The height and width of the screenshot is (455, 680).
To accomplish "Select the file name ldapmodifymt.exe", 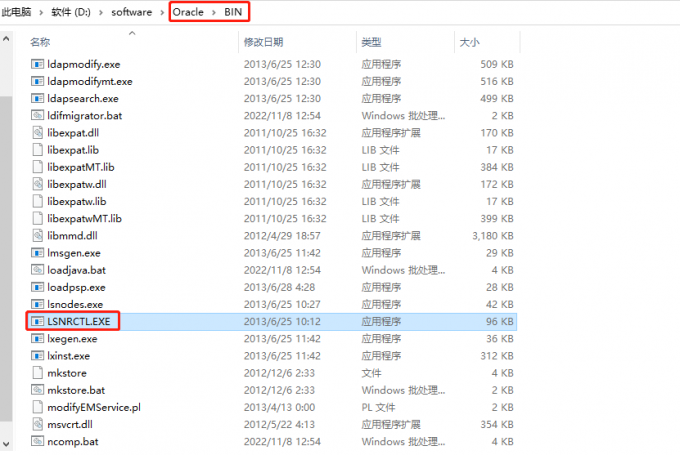I will pyautogui.click(x=90, y=82).
